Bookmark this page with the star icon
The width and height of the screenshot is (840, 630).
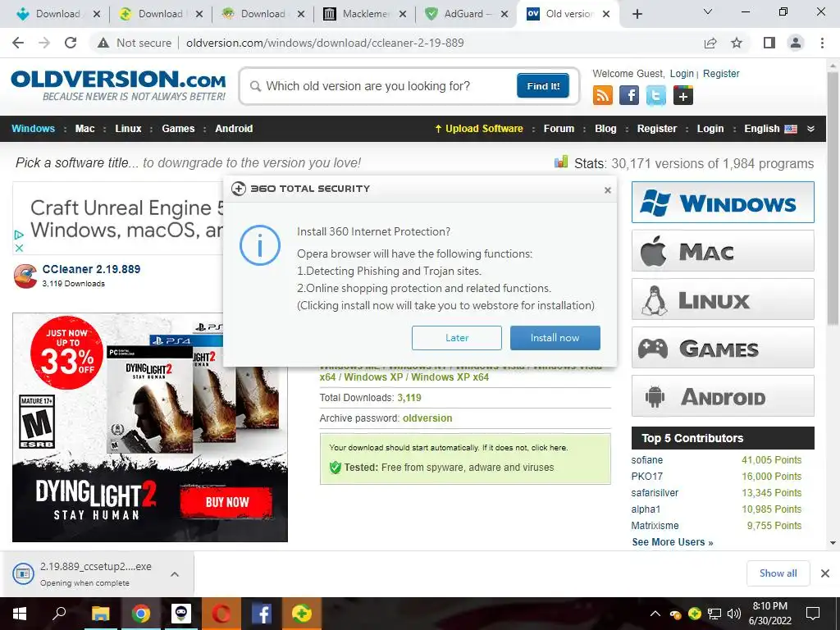click(737, 43)
